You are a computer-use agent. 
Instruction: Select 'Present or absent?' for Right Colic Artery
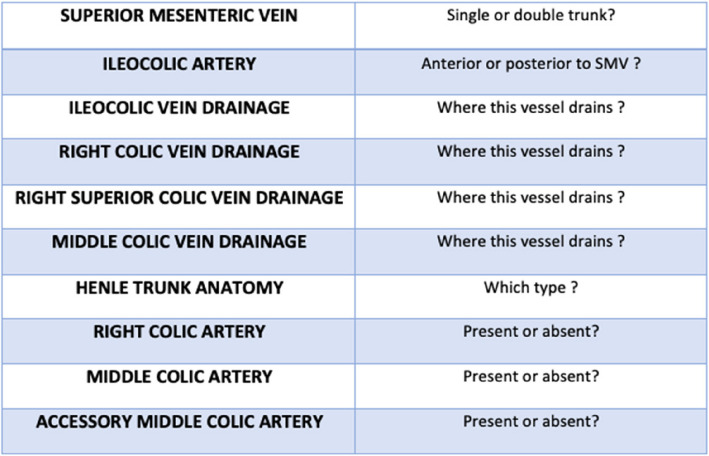point(531,333)
